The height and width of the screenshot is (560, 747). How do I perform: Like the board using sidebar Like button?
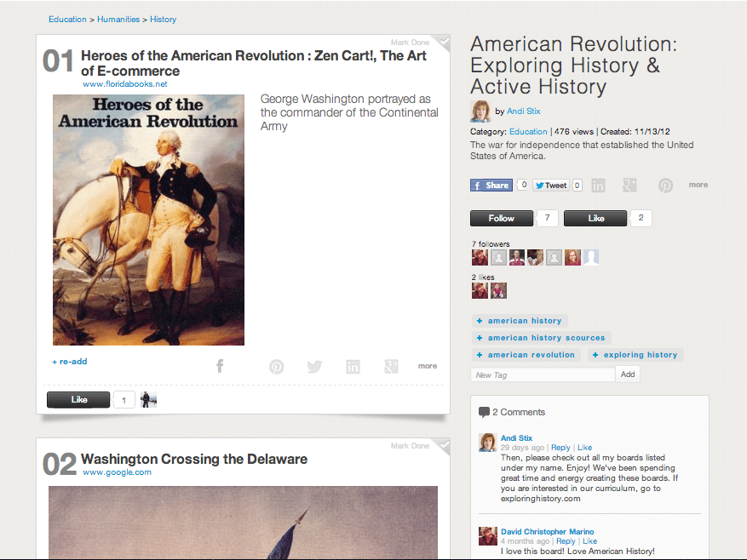click(x=595, y=218)
